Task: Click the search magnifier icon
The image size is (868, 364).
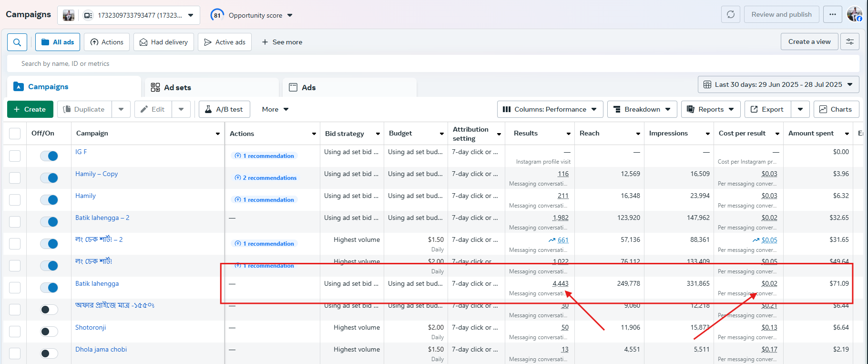Action: coord(17,42)
